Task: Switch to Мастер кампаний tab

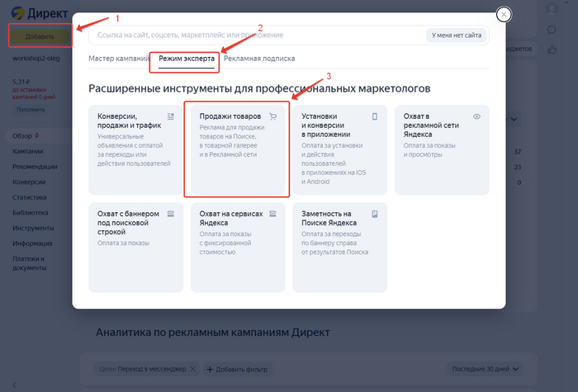Action: coord(119,59)
